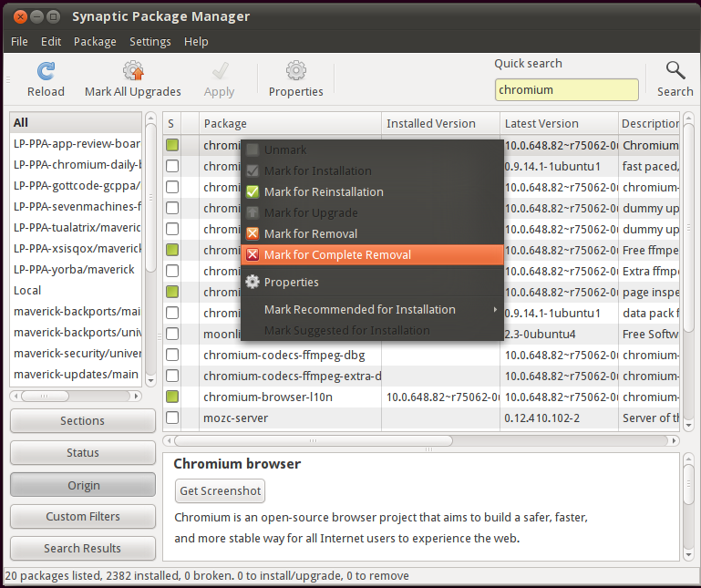Toggle status box of the first chromium row
This screenshot has width=701, height=588.
[172, 145]
